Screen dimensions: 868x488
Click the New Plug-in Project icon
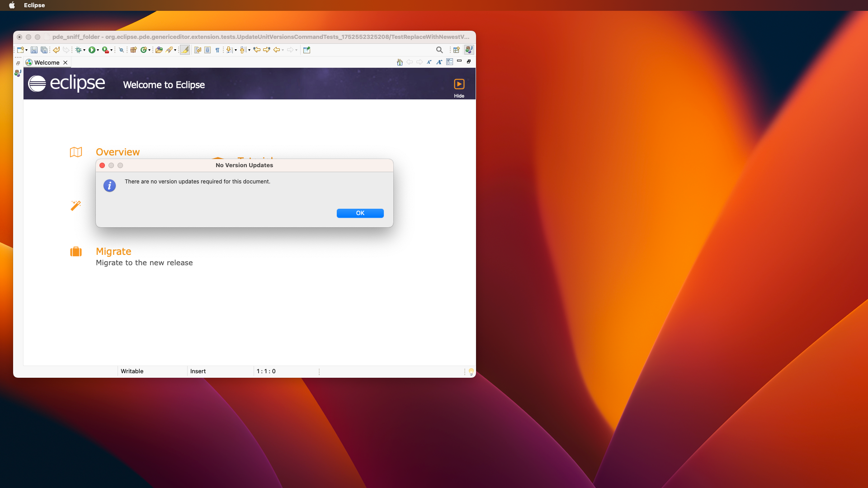(x=133, y=50)
